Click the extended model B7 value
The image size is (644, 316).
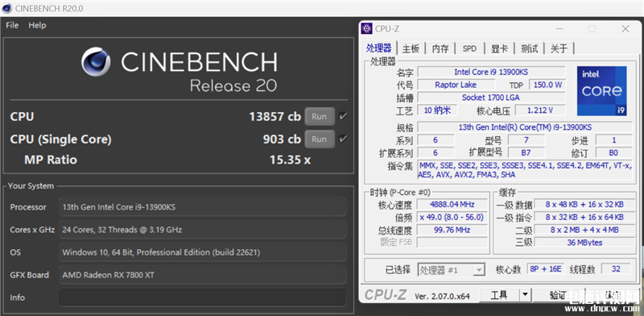click(x=526, y=152)
